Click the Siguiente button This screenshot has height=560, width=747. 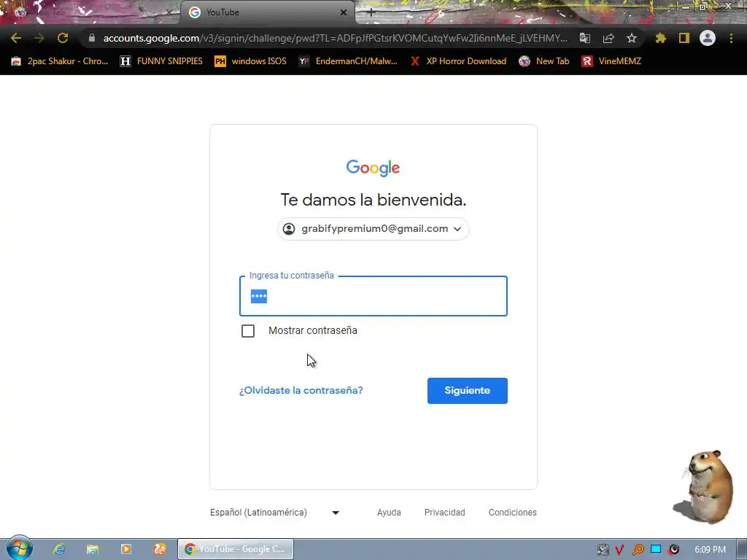(468, 391)
